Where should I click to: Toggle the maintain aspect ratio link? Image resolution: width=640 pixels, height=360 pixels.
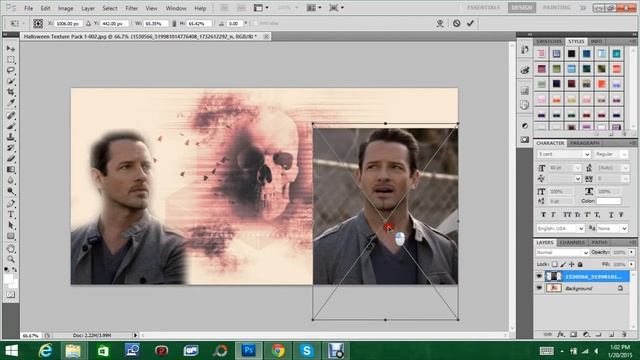click(174, 24)
